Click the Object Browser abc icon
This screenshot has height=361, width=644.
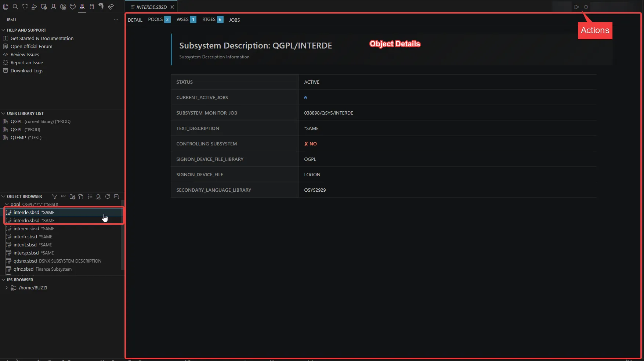(x=64, y=196)
